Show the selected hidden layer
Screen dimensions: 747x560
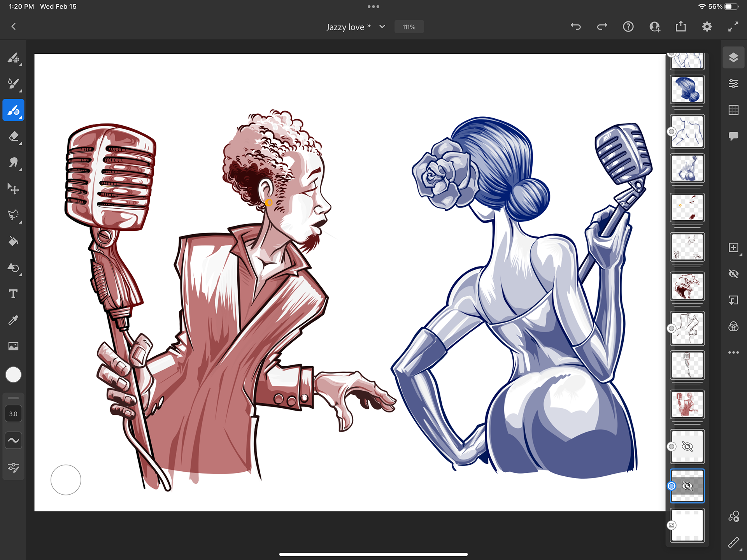[x=687, y=486]
